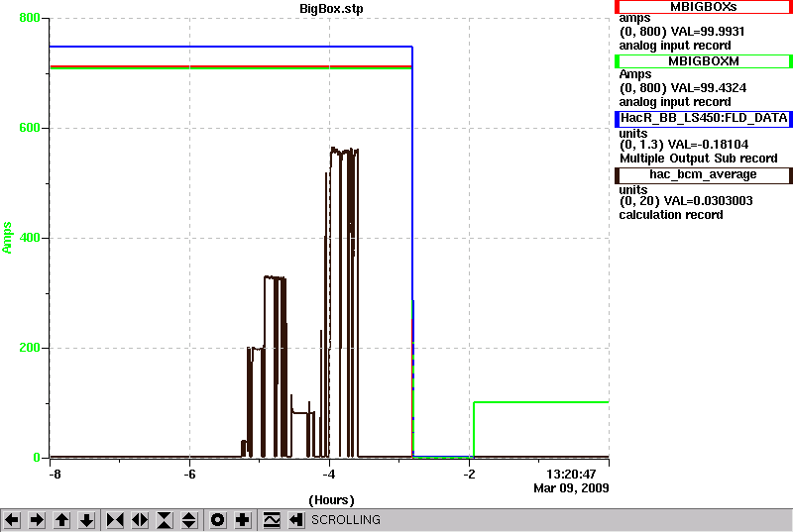Click the 400 tick label on y-axis
Screen dimensions: 793x532
tap(29, 238)
